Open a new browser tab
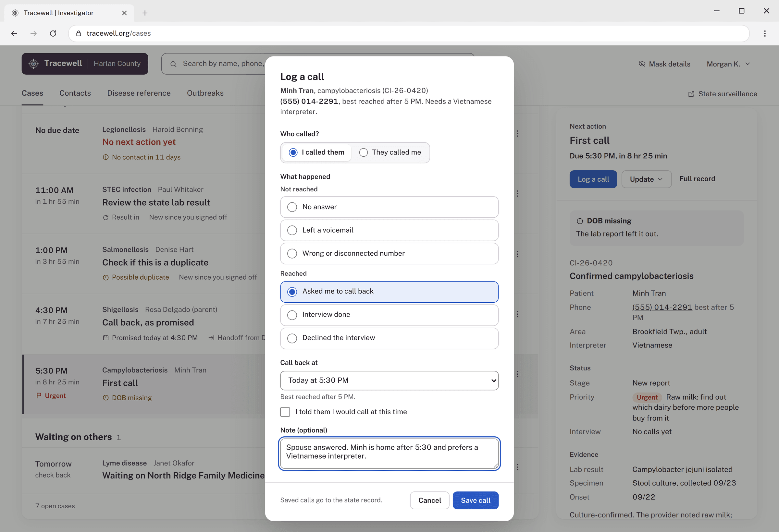Image resolution: width=779 pixels, height=532 pixels. point(145,13)
